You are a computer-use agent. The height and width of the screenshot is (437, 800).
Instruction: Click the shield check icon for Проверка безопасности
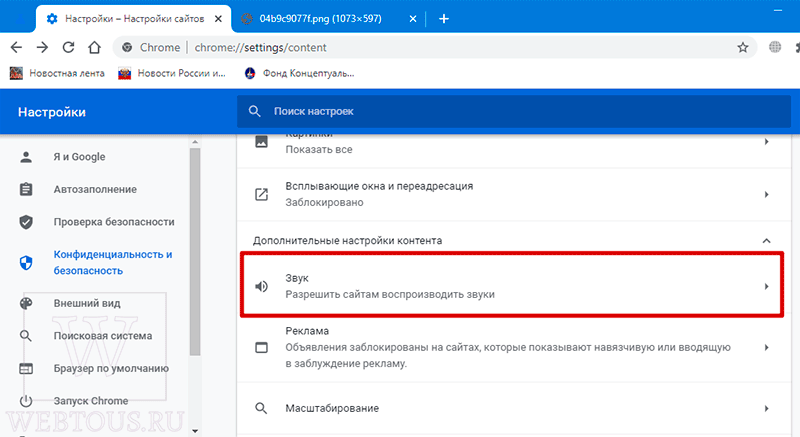pos(26,222)
